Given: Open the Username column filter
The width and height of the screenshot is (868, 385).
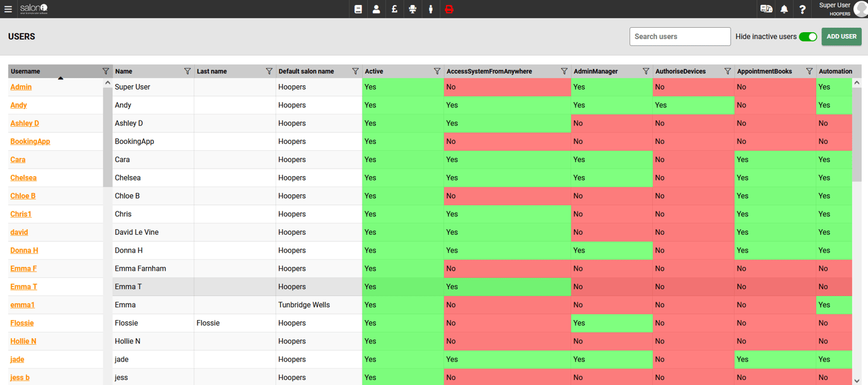Looking at the screenshot, I should pyautogui.click(x=105, y=71).
